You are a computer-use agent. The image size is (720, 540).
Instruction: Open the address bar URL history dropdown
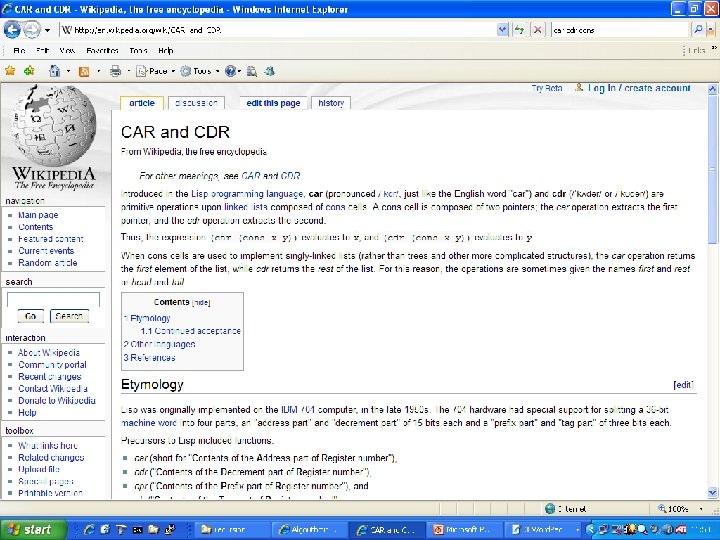(502, 30)
